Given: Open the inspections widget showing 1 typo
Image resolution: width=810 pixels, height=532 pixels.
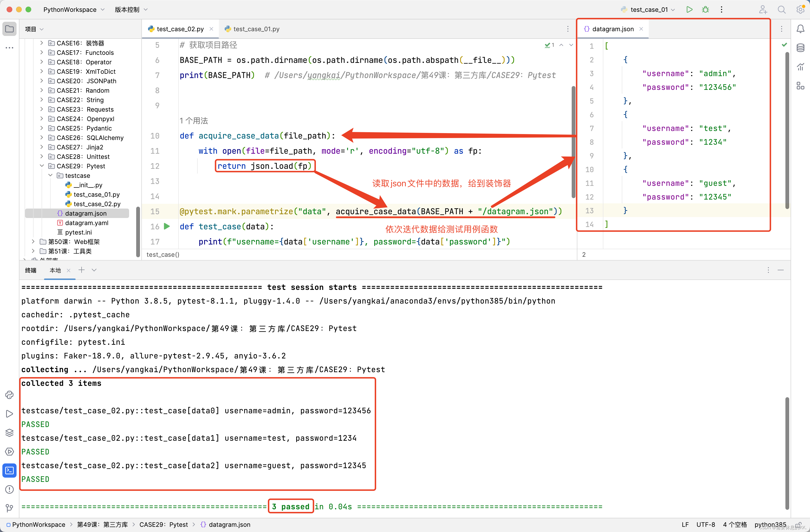Looking at the screenshot, I should tap(549, 45).
